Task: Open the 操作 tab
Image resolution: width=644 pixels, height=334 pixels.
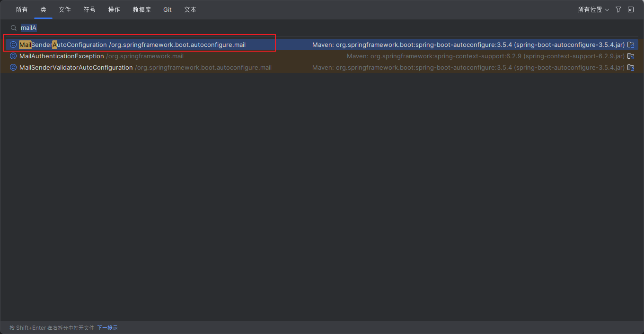Action: (x=114, y=9)
